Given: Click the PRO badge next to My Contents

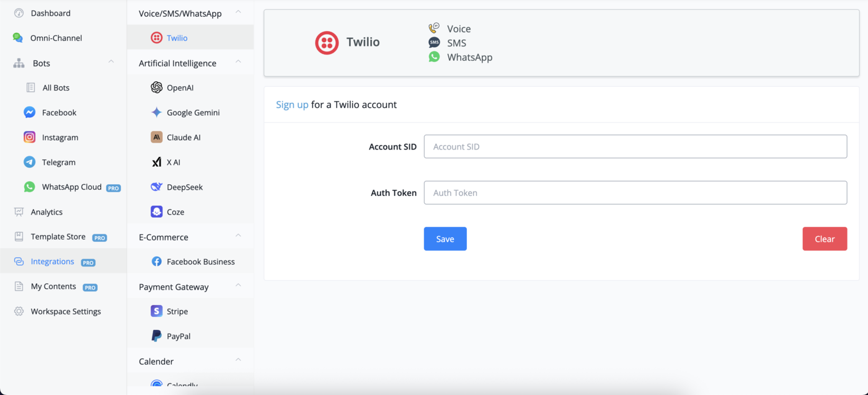Looking at the screenshot, I should click(x=90, y=287).
